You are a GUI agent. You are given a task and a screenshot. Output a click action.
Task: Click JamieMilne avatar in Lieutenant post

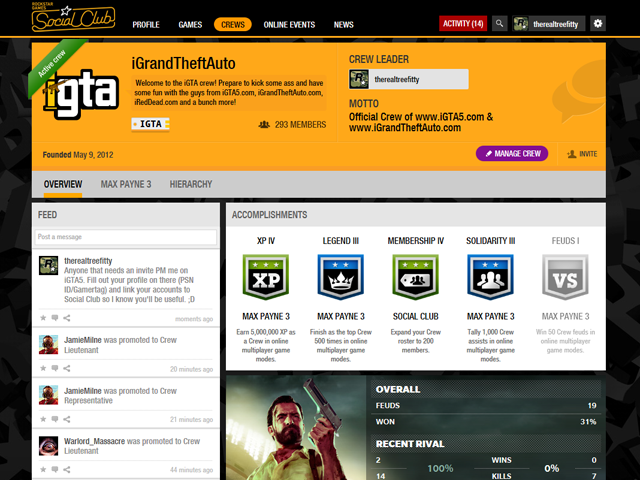click(x=48, y=344)
